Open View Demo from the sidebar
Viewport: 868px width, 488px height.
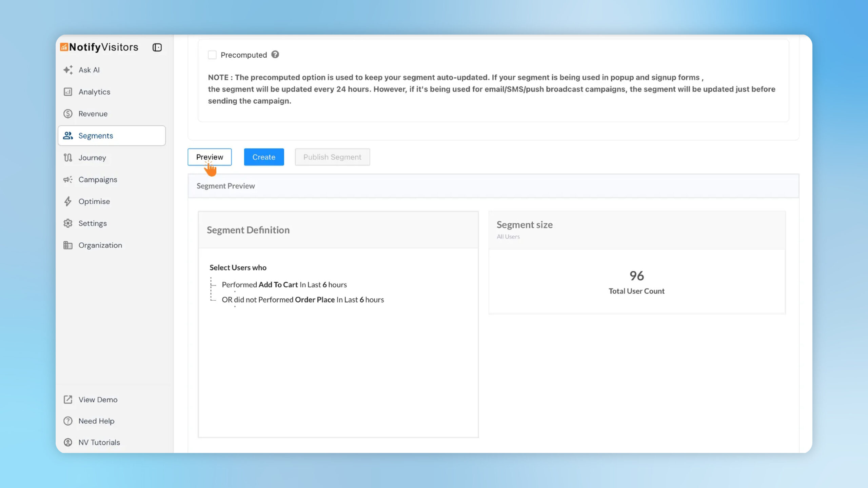click(97, 400)
